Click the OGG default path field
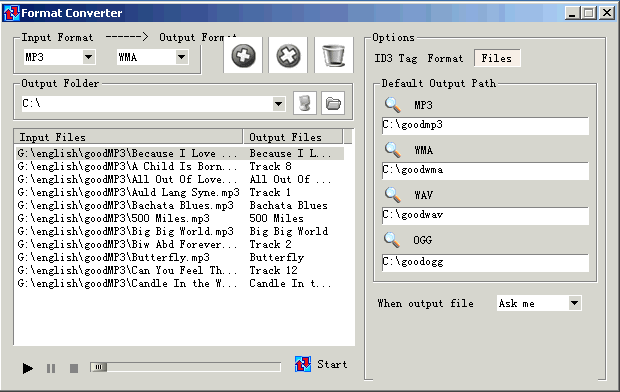The height and width of the screenshot is (392, 620). [485, 262]
